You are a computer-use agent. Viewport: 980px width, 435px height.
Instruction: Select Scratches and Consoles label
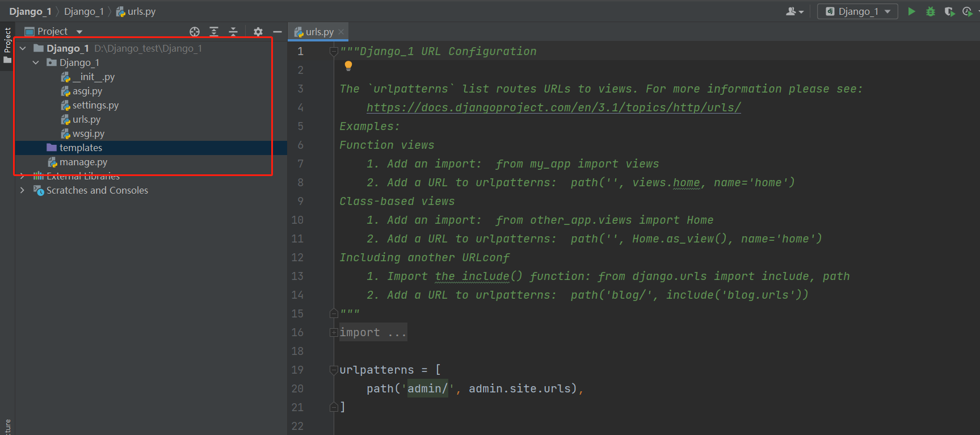(97, 190)
